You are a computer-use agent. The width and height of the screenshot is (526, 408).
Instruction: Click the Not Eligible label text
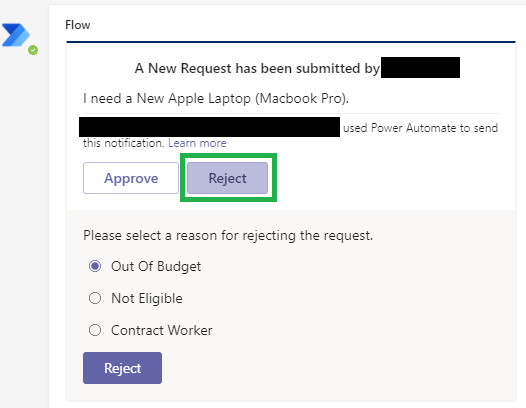(x=147, y=298)
